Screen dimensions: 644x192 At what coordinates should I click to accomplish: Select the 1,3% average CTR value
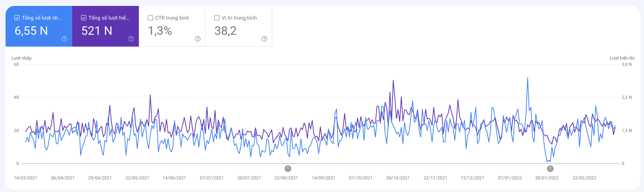click(160, 31)
